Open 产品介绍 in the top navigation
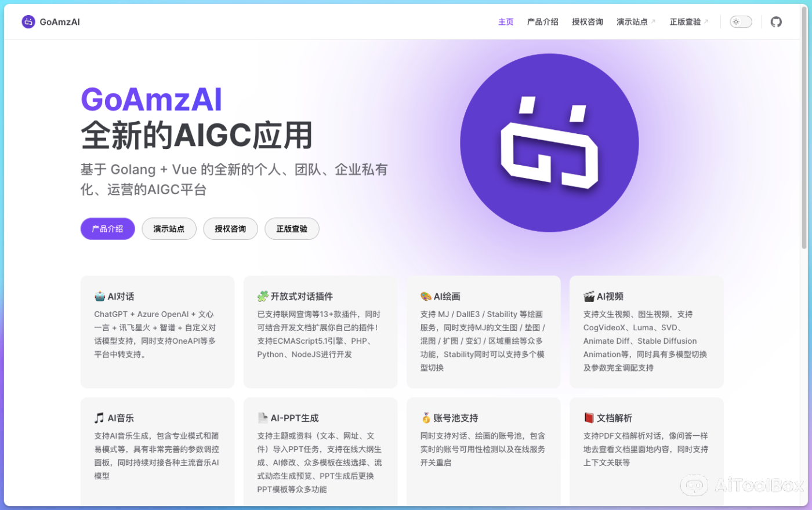 (x=542, y=22)
